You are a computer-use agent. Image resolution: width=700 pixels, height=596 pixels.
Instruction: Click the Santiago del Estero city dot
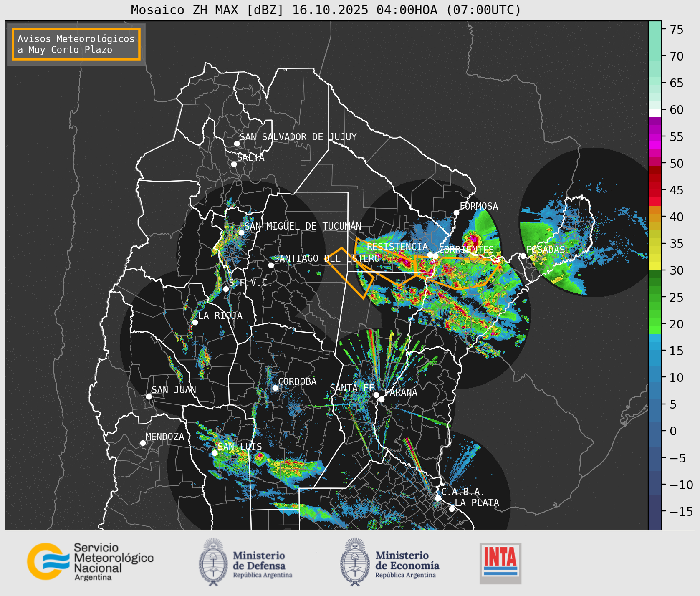271,265
